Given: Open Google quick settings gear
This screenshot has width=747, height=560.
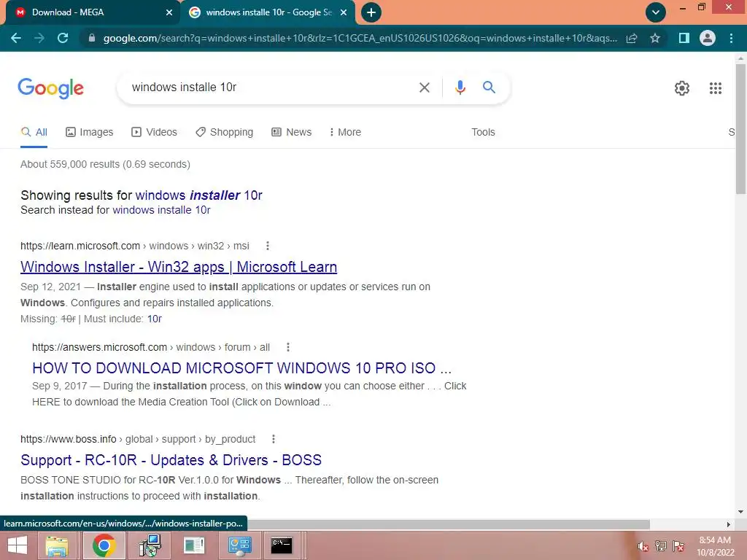Looking at the screenshot, I should click(x=682, y=88).
